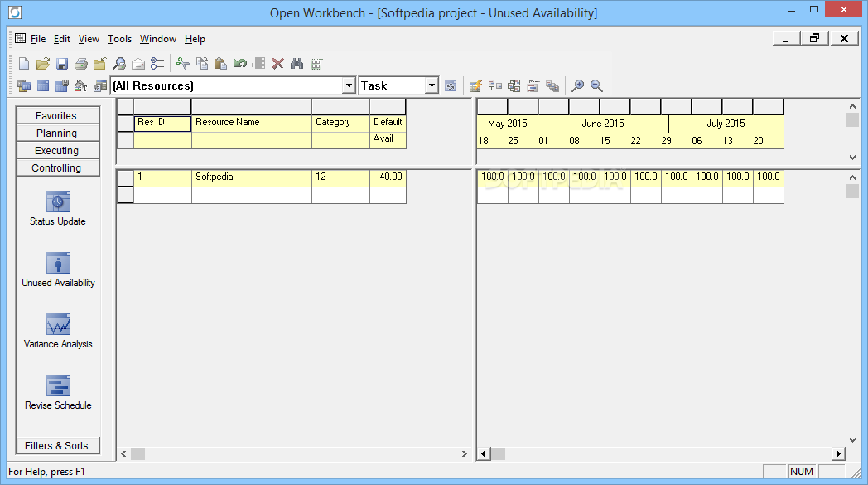Select the Controlling group button

point(58,167)
